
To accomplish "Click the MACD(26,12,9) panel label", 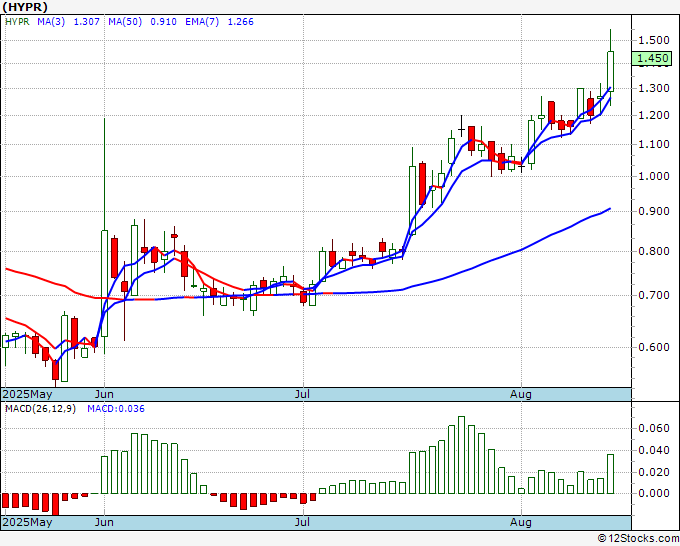I will [40, 409].
